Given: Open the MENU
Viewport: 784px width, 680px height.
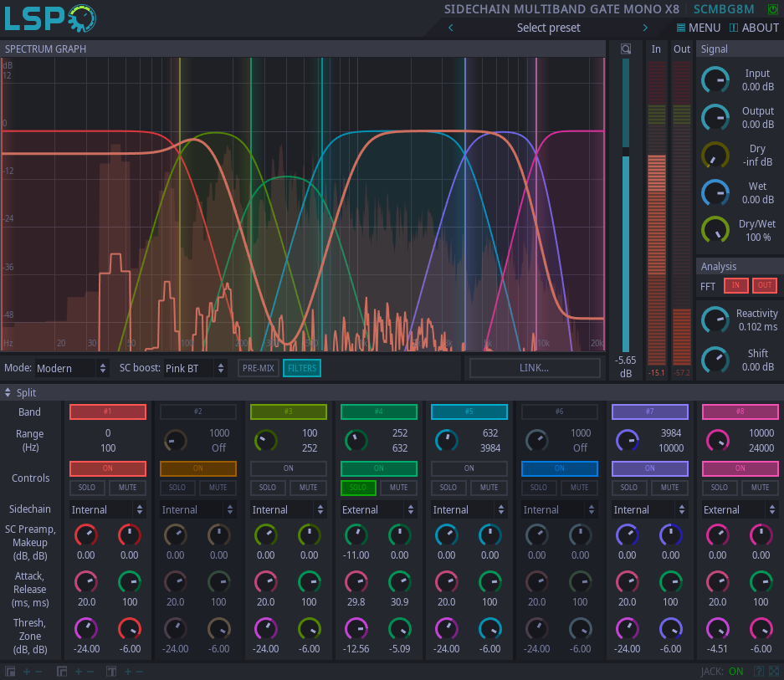Looking at the screenshot, I should tap(698, 27).
